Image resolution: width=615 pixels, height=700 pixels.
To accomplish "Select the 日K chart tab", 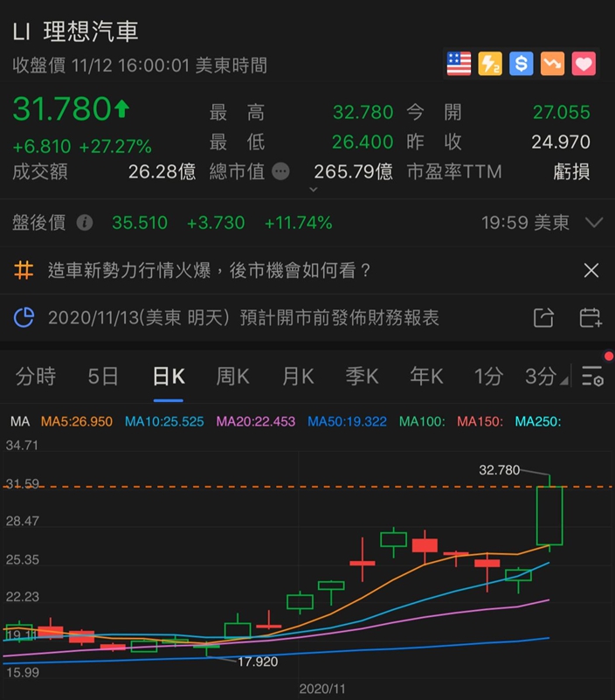I will [x=169, y=377].
